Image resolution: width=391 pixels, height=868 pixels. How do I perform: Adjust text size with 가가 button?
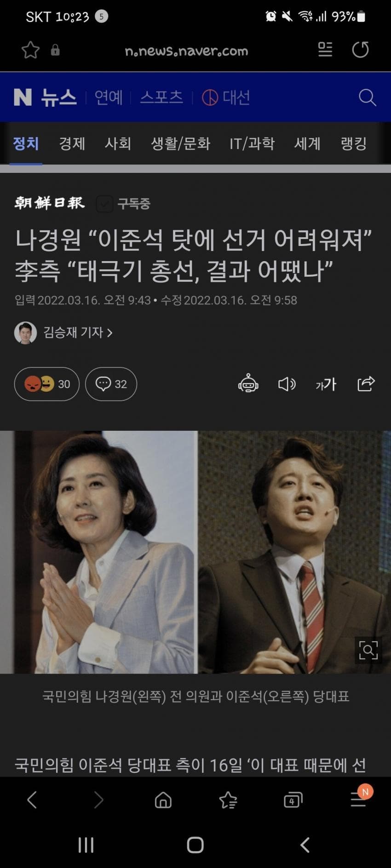point(326,384)
